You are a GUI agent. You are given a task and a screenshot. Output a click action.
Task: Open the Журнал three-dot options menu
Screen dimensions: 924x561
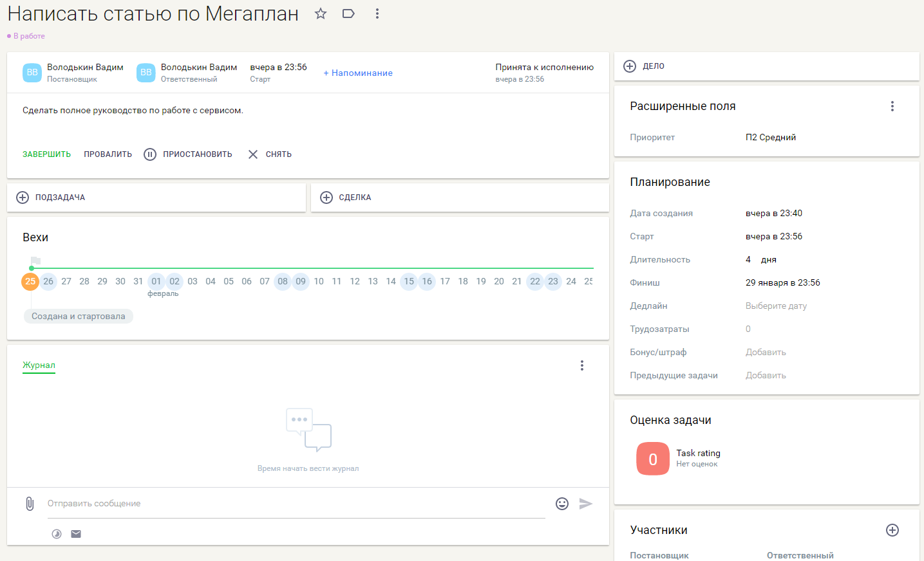pyautogui.click(x=582, y=365)
